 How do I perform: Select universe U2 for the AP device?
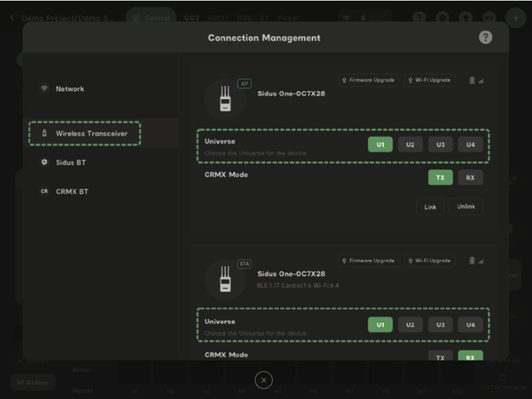(x=410, y=145)
